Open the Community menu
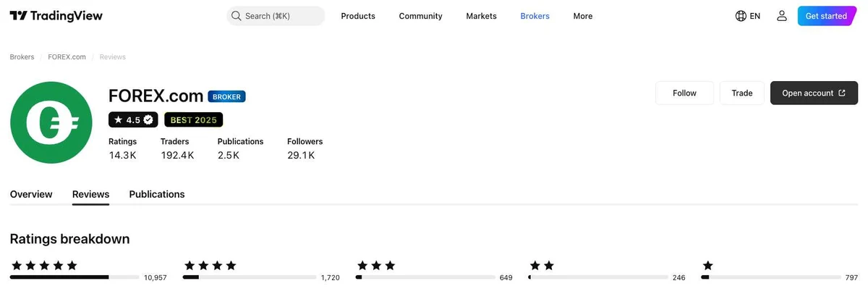The height and width of the screenshot is (294, 868). click(420, 16)
